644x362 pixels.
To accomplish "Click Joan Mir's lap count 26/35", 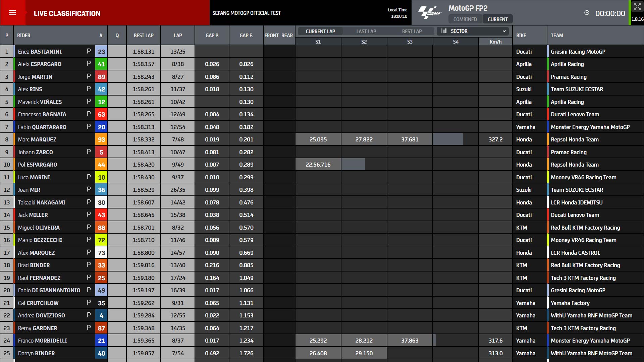I will pos(178,190).
